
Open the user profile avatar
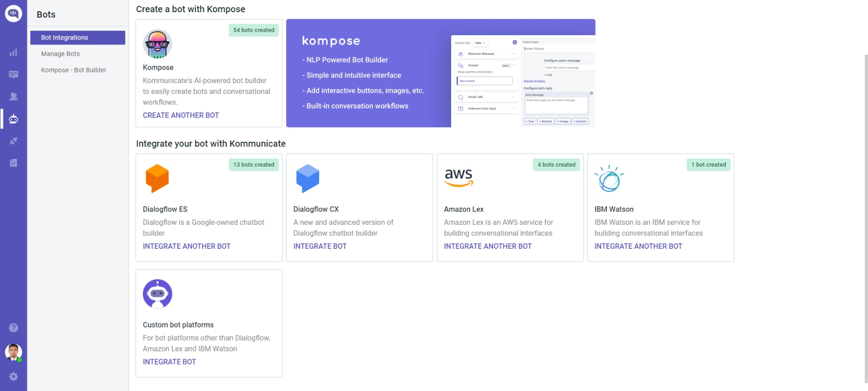tap(13, 352)
